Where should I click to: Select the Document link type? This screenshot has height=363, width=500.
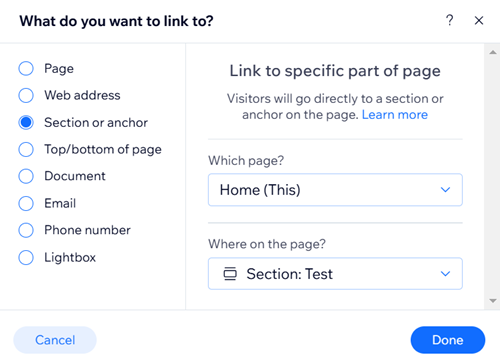pyautogui.click(x=26, y=176)
